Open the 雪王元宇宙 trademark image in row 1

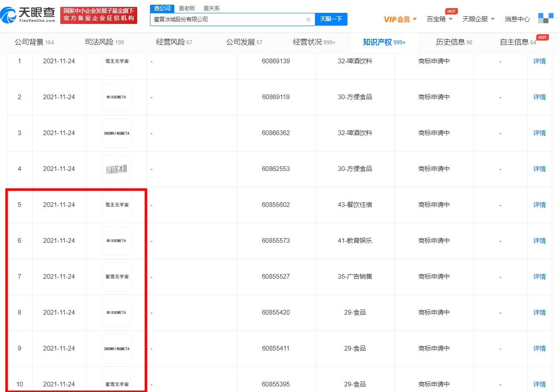[x=117, y=61]
